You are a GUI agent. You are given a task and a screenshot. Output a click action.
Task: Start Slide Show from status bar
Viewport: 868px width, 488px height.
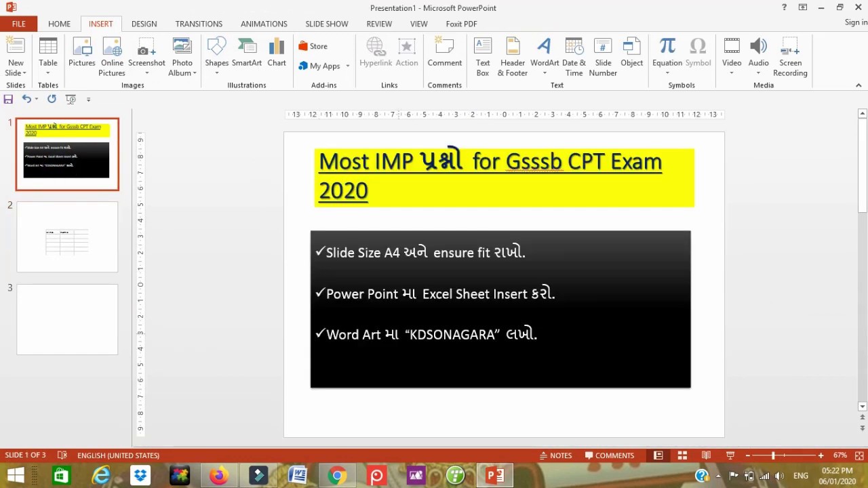[730, 455]
